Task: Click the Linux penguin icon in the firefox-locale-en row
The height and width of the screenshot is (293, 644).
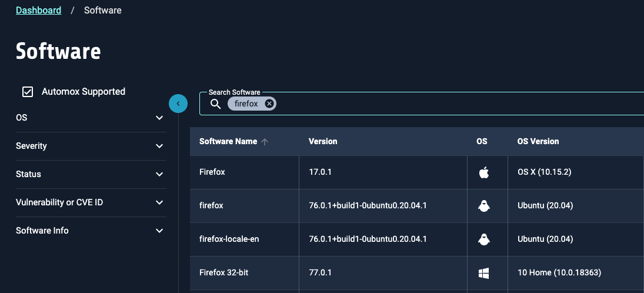Action: (x=484, y=239)
